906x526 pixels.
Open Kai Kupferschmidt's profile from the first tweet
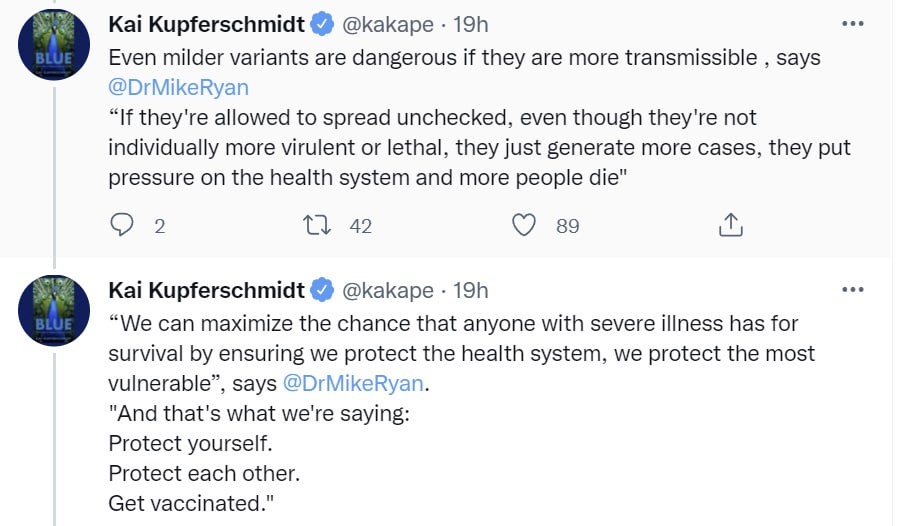point(206,24)
